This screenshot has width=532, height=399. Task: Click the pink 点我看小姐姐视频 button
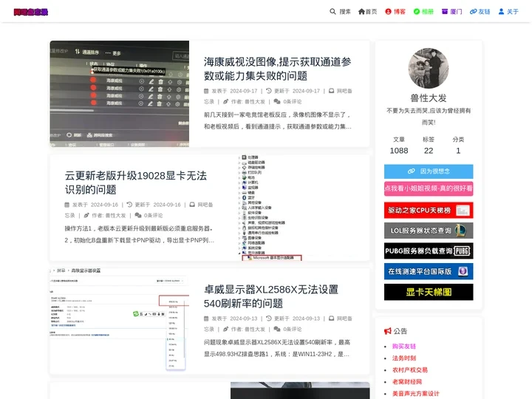coord(429,188)
